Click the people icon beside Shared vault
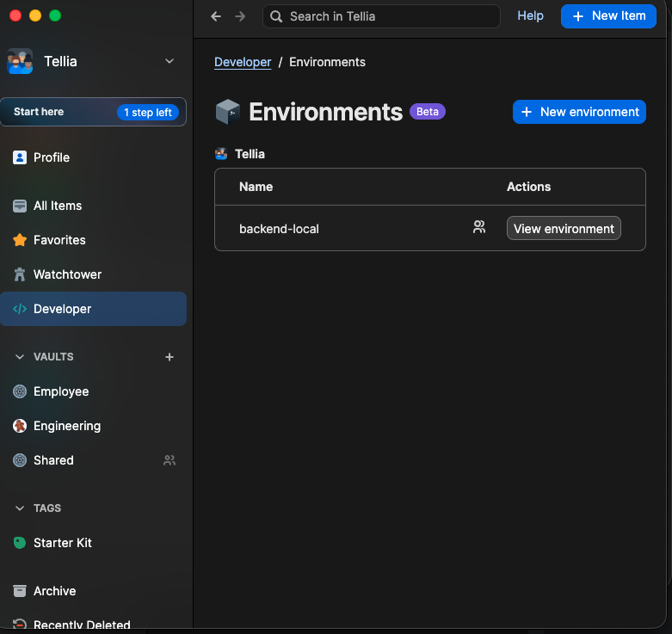 point(170,460)
